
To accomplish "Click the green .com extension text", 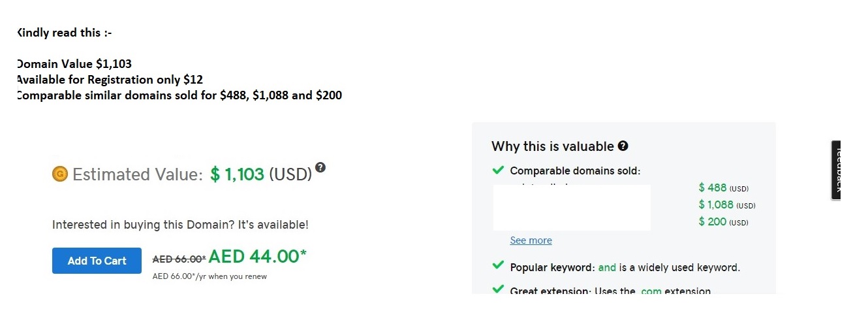I will click(650, 291).
